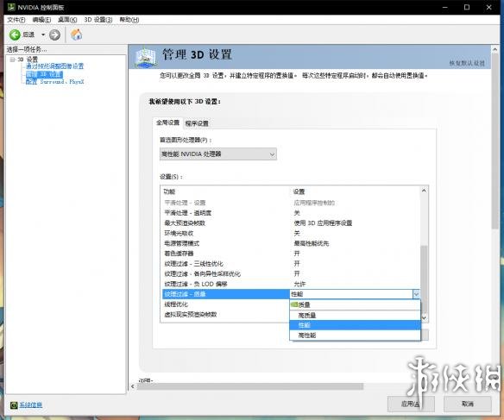Click the System Information icon at bottom-left
The image size is (504, 420).
(14, 405)
